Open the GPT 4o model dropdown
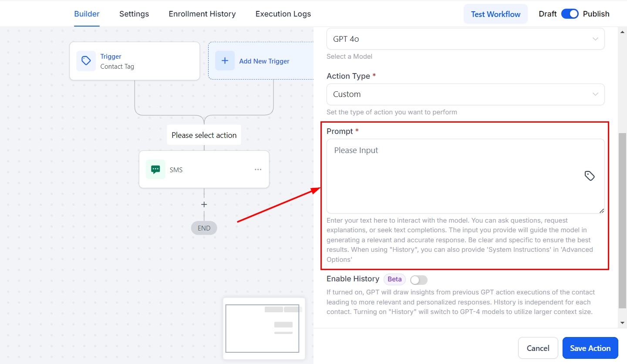The height and width of the screenshot is (364, 627). 465,39
